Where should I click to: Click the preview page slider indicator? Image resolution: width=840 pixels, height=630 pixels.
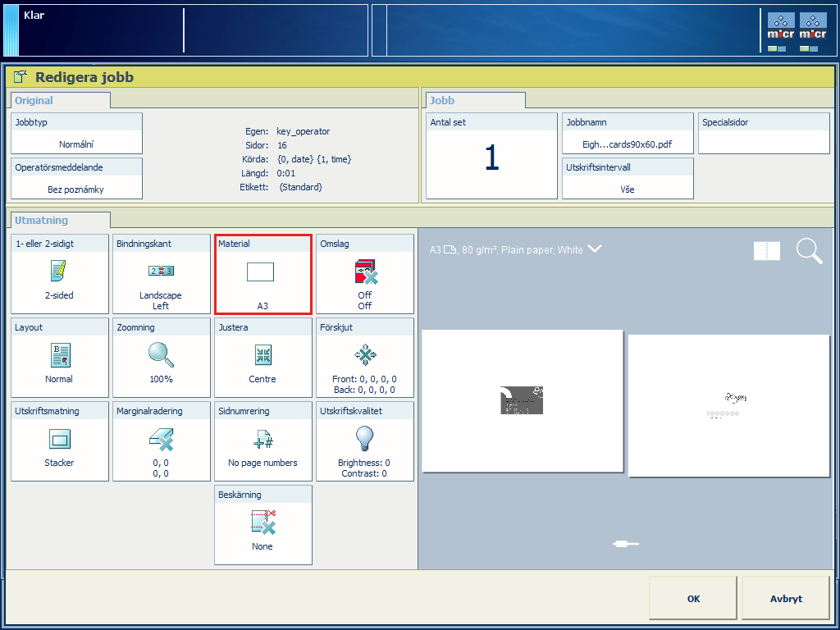626,543
